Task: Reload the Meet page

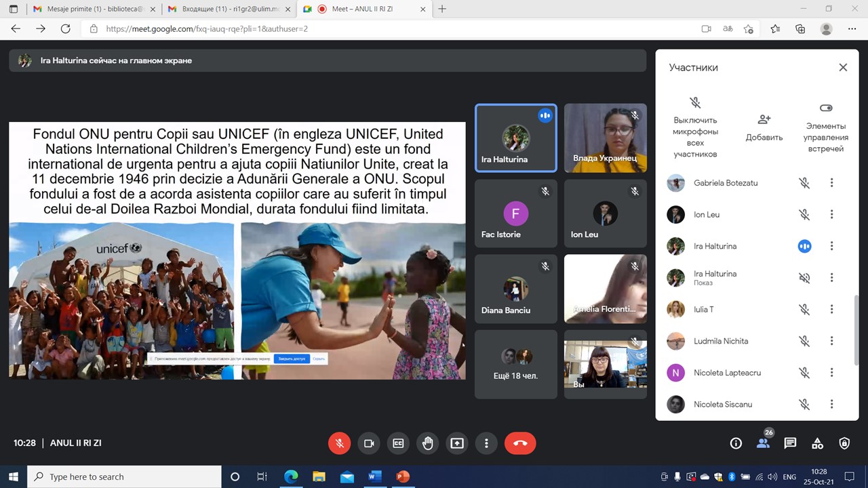Action: click(x=65, y=29)
